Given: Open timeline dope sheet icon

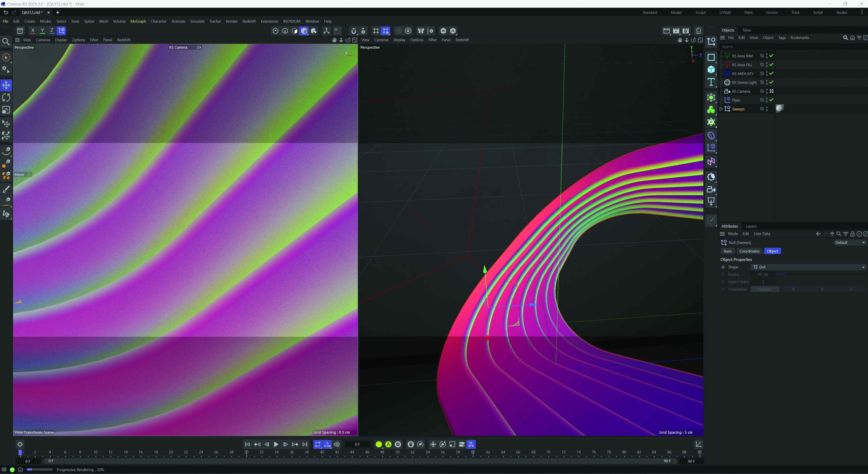Looking at the screenshot, I should coord(699,444).
